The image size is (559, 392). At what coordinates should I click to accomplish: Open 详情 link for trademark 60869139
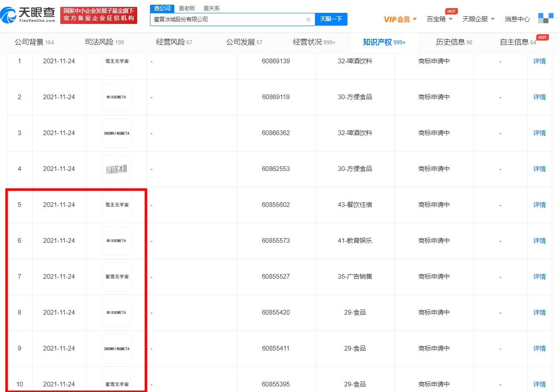pyautogui.click(x=539, y=61)
